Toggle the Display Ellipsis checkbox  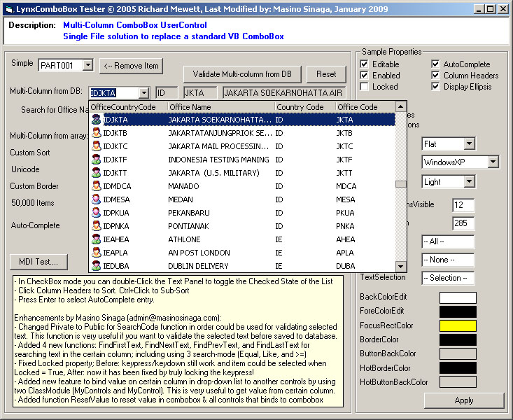click(436, 87)
